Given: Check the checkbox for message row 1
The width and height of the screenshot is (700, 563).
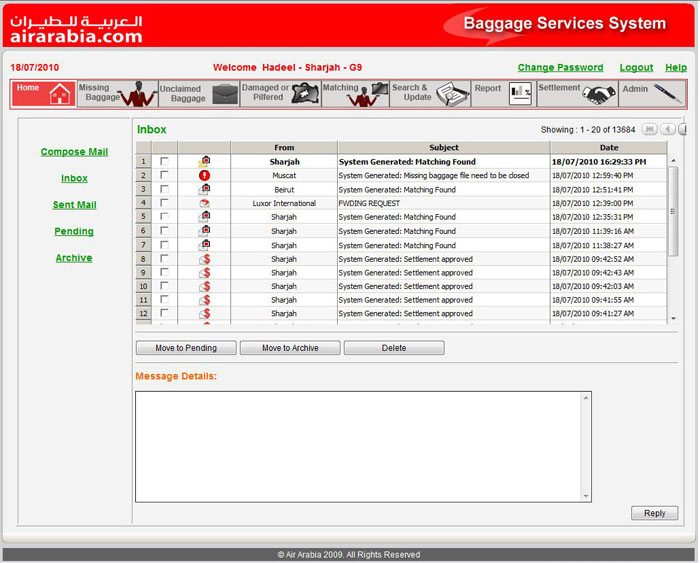Looking at the screenshot, I should click(x=164, y=161).
